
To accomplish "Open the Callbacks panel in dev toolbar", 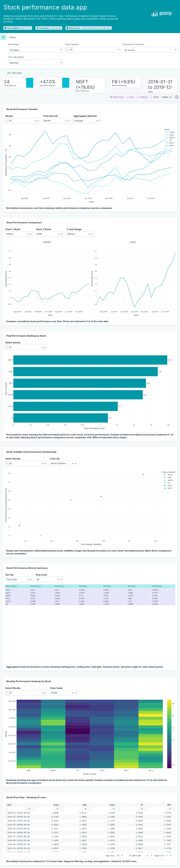I will pyautogui.click(x=142, y=97).
